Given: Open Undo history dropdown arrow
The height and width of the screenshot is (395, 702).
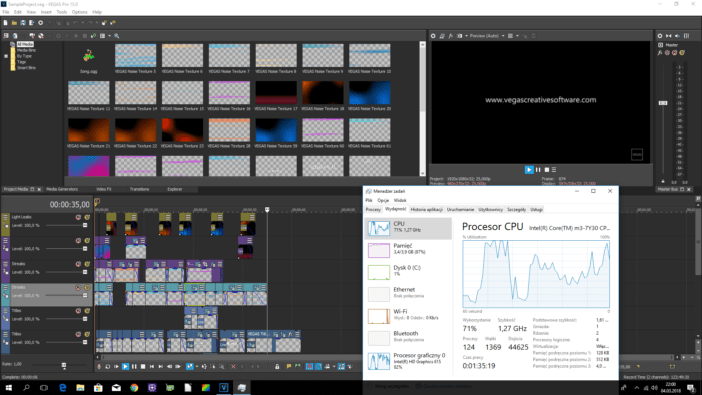Looking at the screenshot, I should click(83, 22).
